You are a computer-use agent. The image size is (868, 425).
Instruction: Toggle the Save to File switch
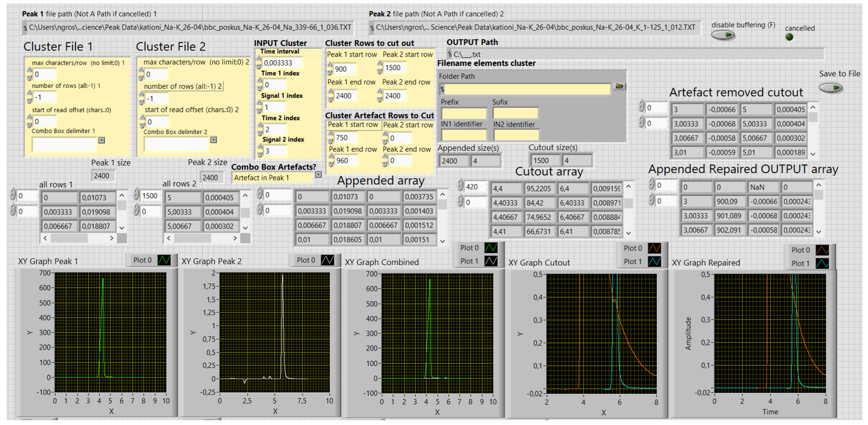point(831,88)
